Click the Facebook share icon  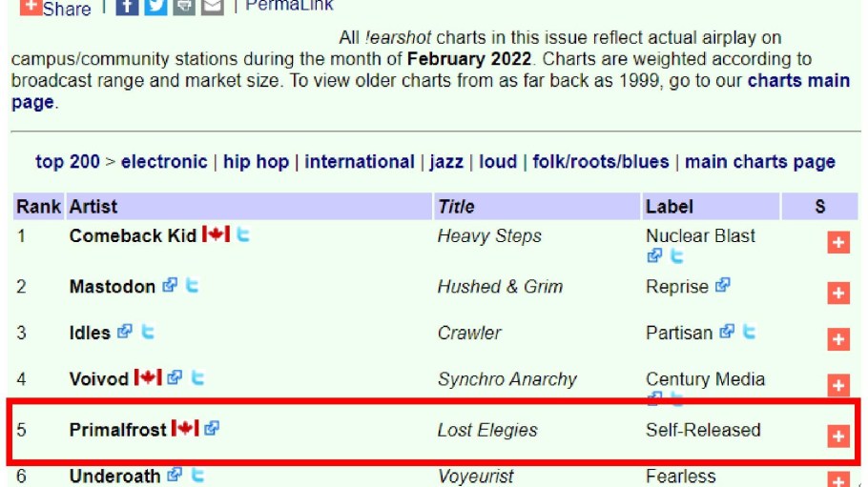[127, 7]
